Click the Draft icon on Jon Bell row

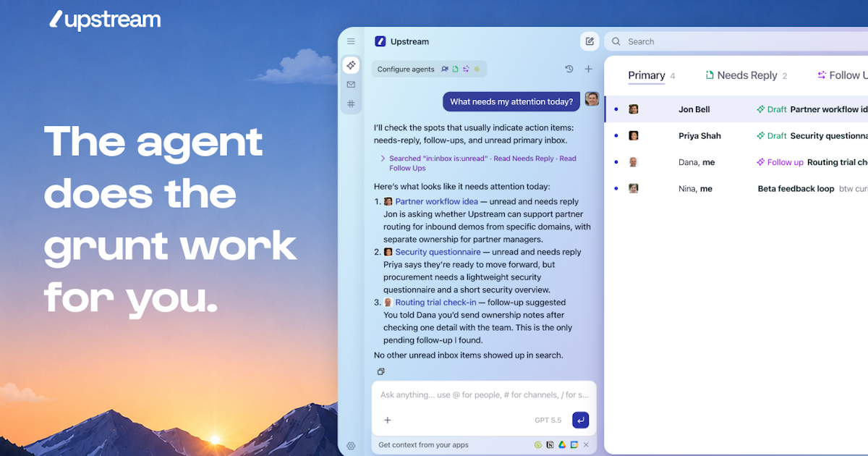tap(761, 109)
